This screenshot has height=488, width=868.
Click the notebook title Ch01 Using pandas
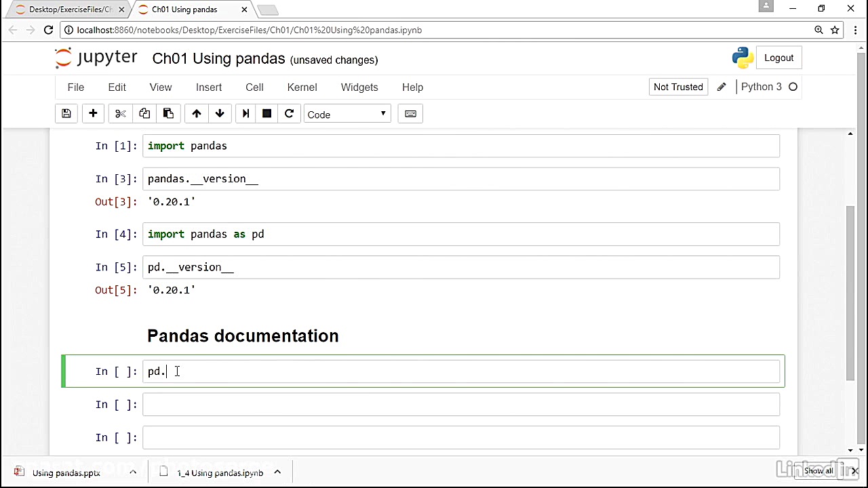[218, 58]
